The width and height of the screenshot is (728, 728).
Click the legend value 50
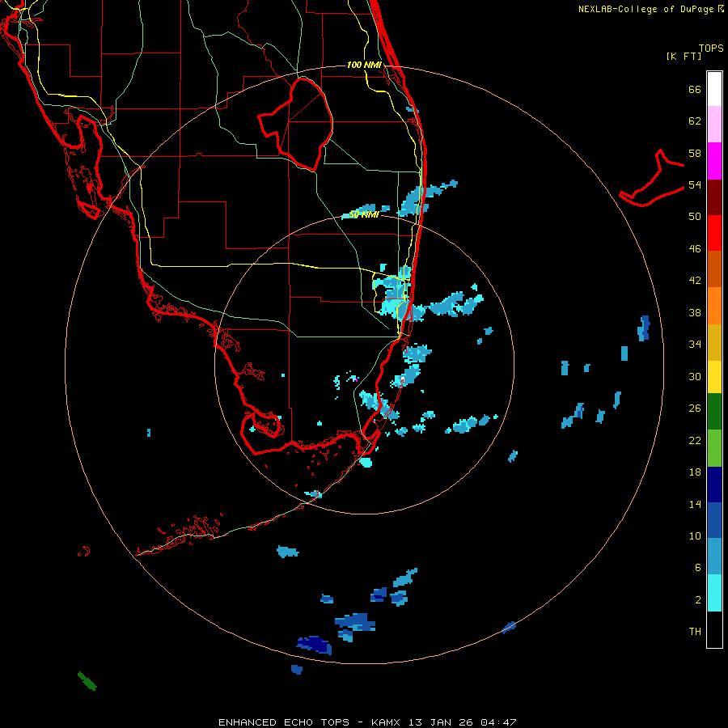(x=695, y=217)
